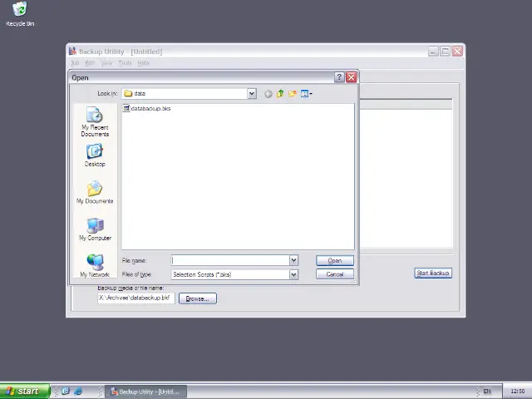Go up one folder level
The height and width of the screenshot is (399, 532).
click(280, 94)
